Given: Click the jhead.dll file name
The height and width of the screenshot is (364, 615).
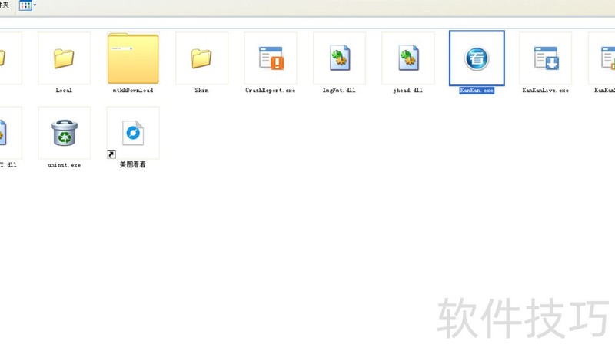Looking at the screenshot, I should (408, 90).
